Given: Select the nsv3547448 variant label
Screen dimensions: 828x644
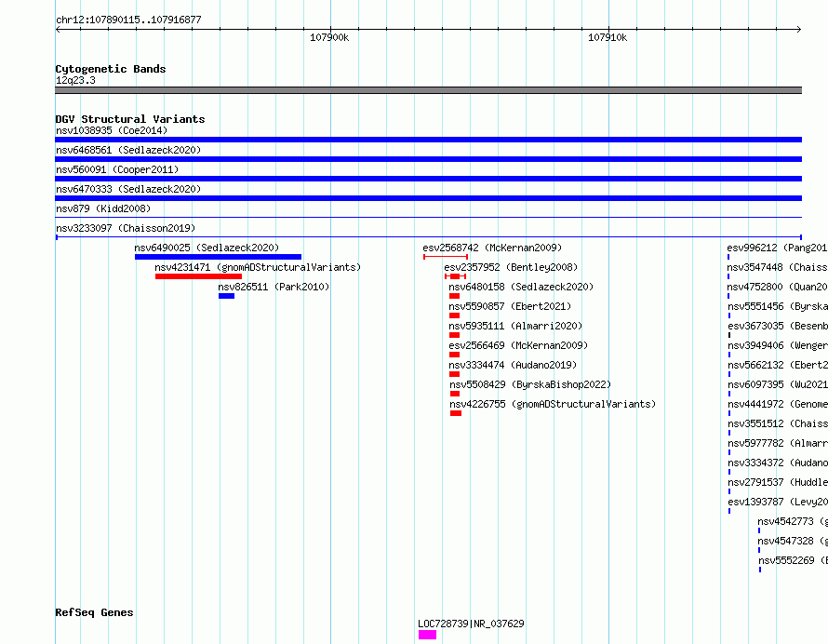Looking at the screenshot, I should click(x=777, y=267).
